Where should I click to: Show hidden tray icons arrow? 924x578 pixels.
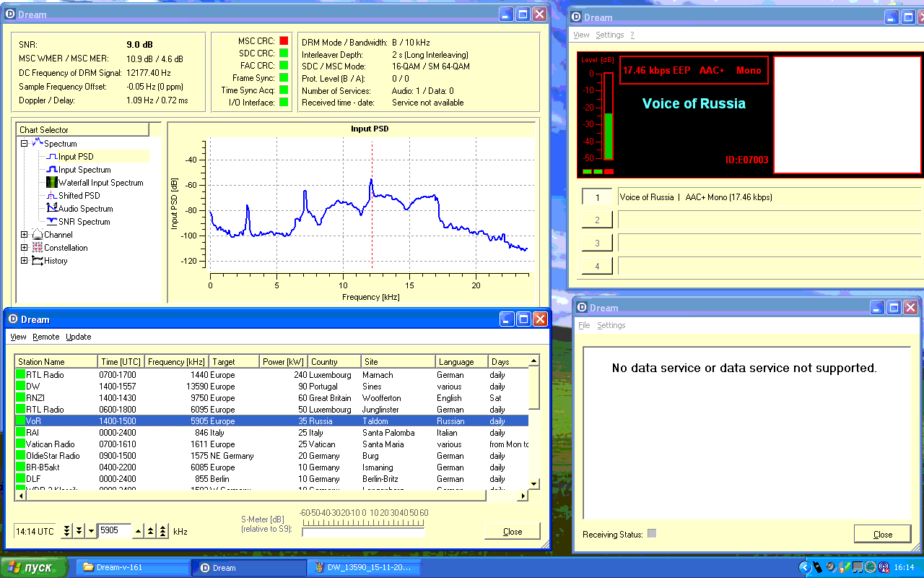click(805, 567)
